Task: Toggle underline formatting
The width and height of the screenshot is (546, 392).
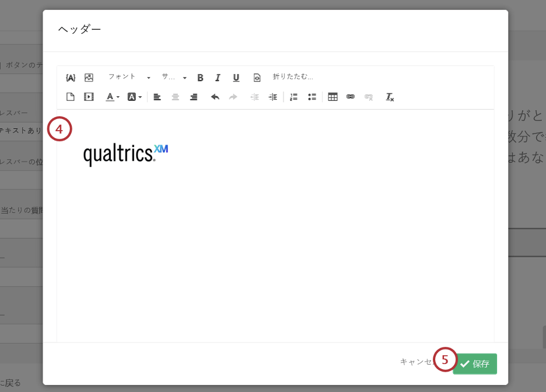Action: [236, 78]
